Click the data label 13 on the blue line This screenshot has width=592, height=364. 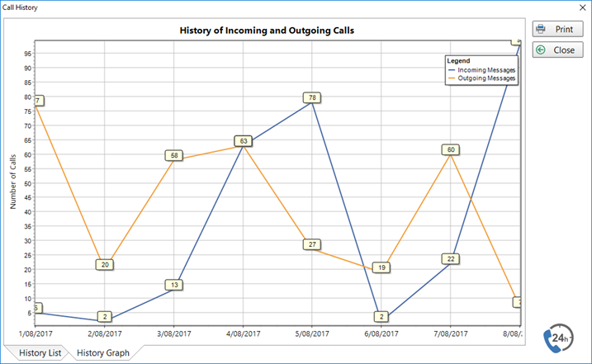[174, 285]
